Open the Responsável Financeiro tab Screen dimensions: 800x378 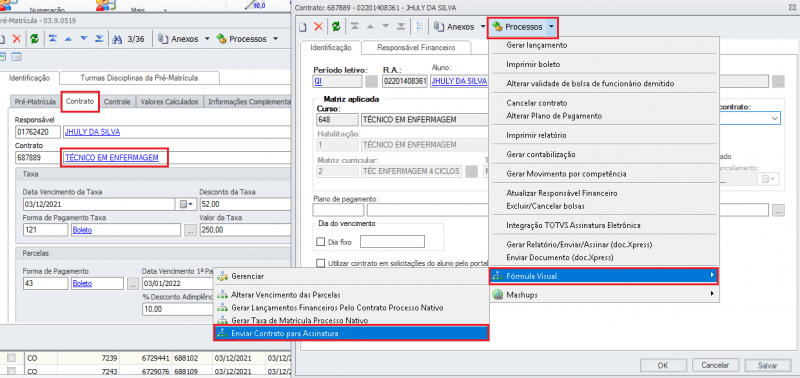[416, 47]
